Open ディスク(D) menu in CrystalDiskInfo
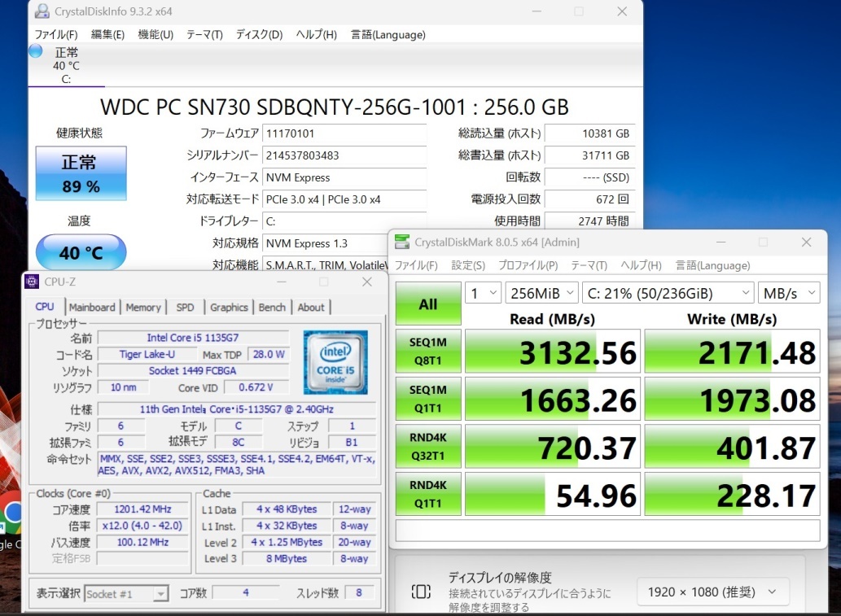 tap(259, 35)
